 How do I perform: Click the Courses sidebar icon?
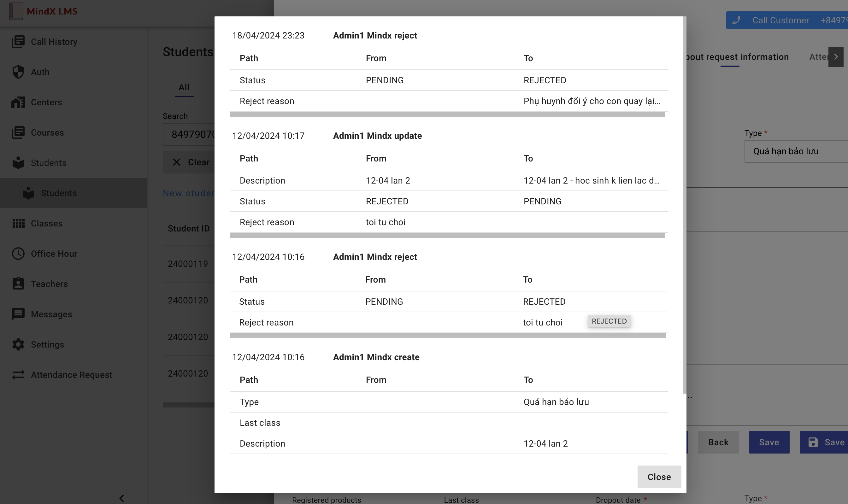(x=18, y=132)
